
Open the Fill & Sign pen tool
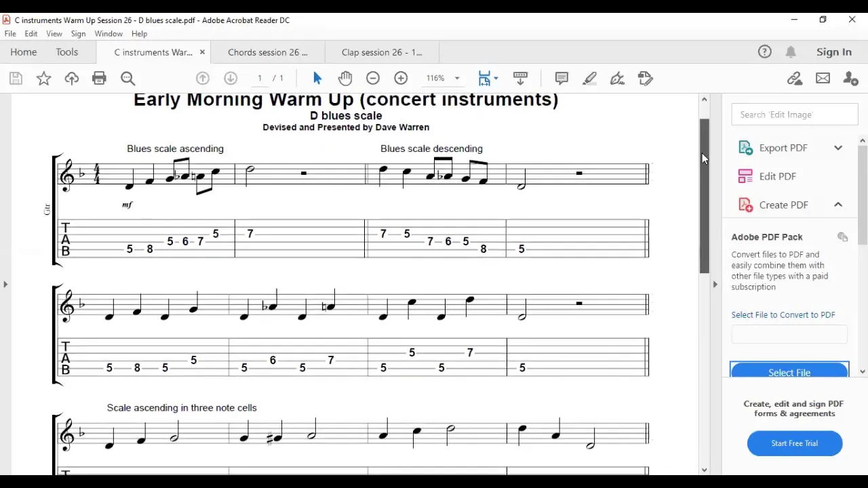tap(617, 79)
